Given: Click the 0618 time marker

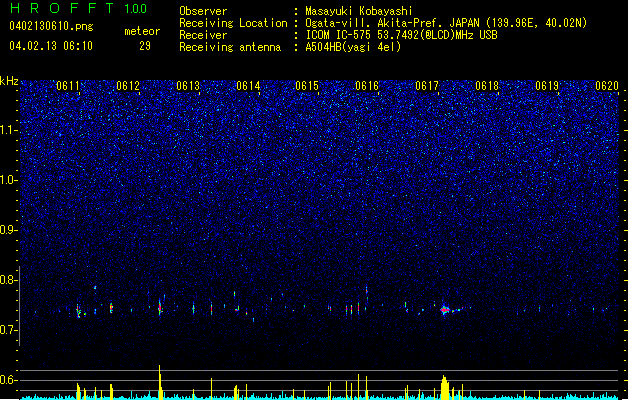Looking at the screenshot, I should (x=487, y=86).
